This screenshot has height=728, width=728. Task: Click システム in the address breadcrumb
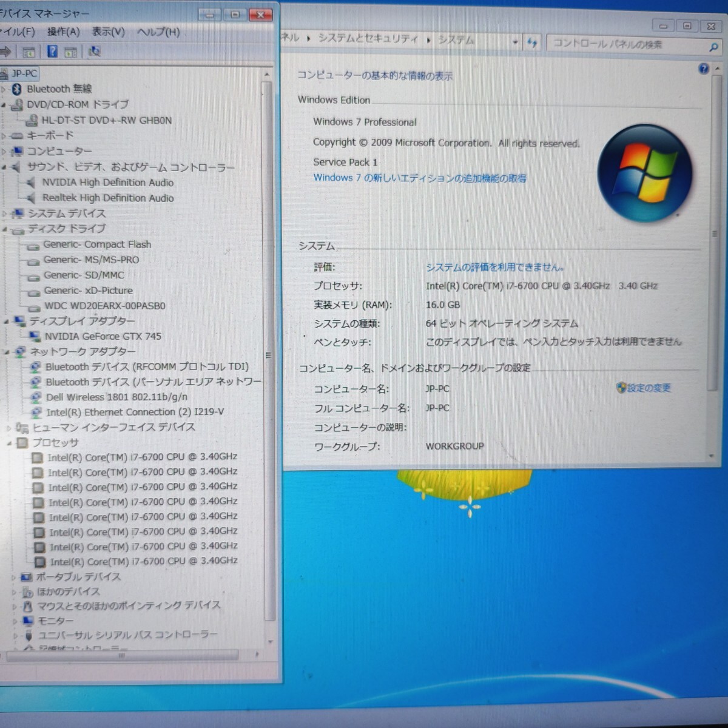(456, 41)
